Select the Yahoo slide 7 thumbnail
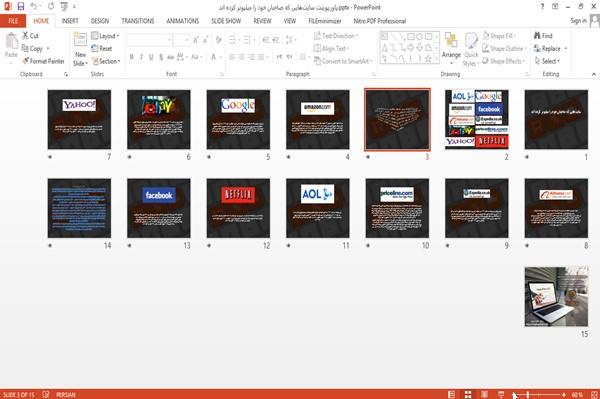The width and height of the screenshot is (600, 399). point(79,119)
